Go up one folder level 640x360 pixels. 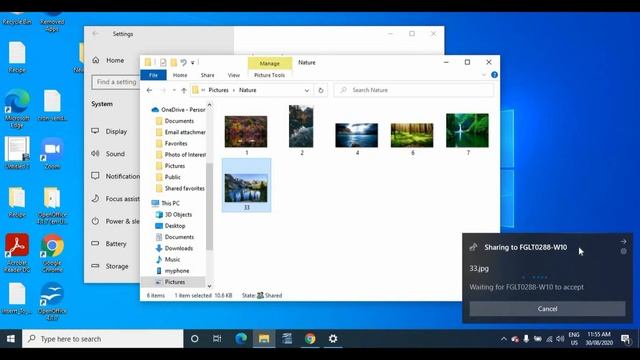click(184, 90)
